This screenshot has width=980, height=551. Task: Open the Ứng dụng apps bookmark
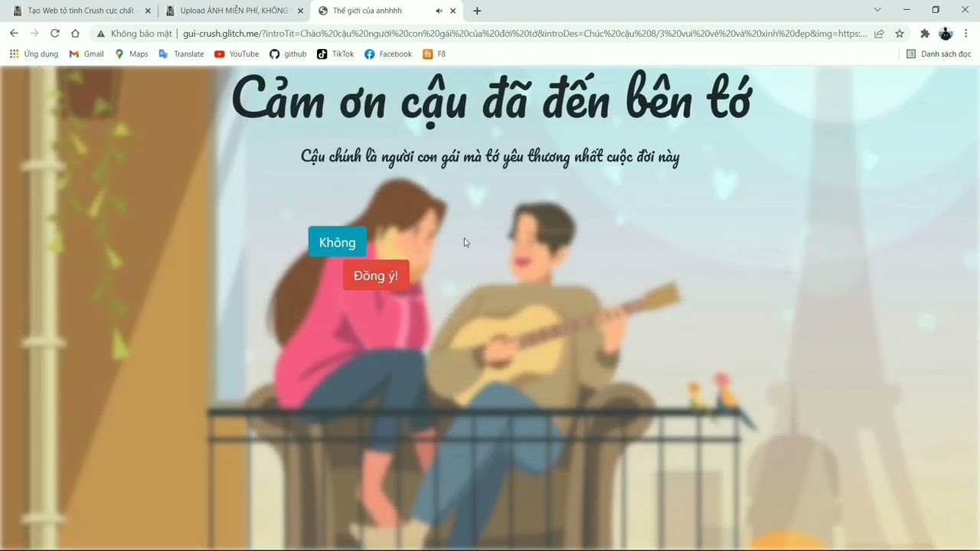click(34, 54)
